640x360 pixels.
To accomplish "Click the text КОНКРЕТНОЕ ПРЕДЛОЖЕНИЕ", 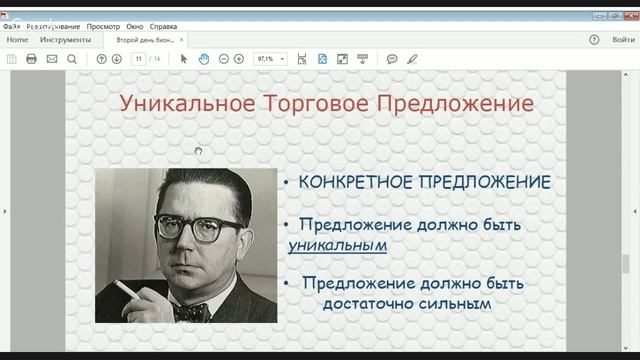I will pos(425,182).
